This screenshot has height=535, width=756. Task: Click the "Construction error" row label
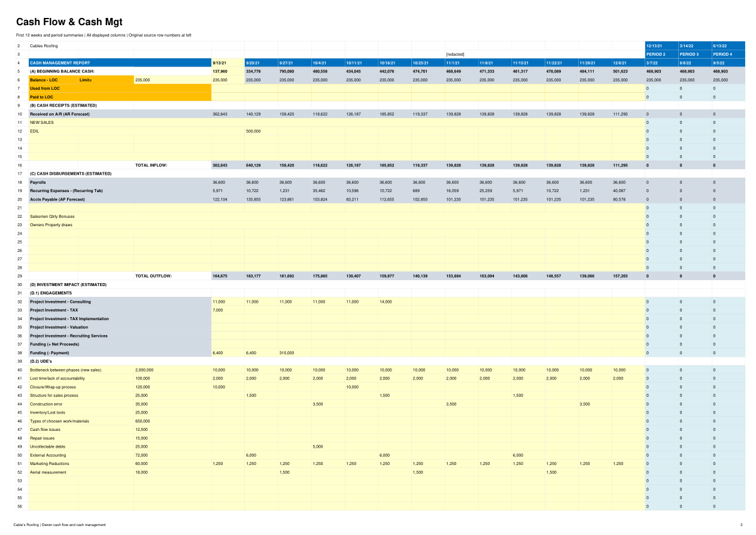point(46,404)
